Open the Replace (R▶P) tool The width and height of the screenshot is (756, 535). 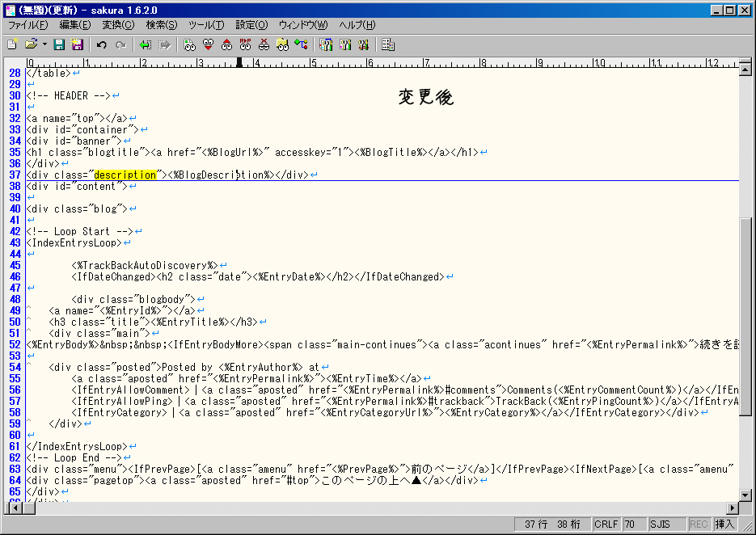click(246, 44)
